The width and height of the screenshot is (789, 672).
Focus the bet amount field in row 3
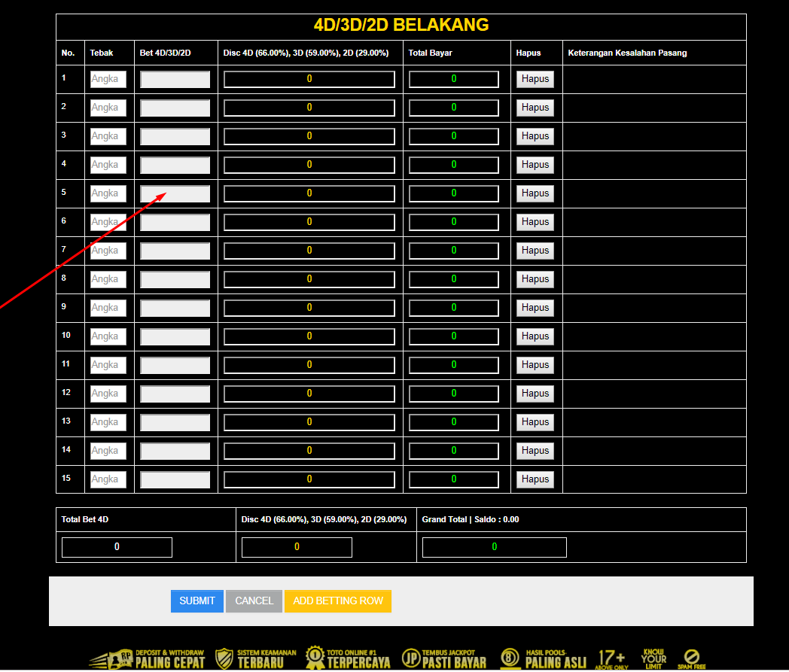(x=175, y=136)
